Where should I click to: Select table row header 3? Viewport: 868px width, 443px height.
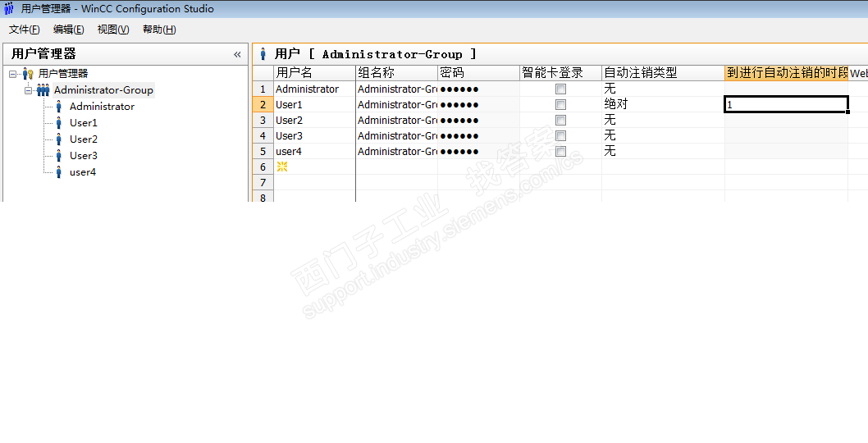263,120
